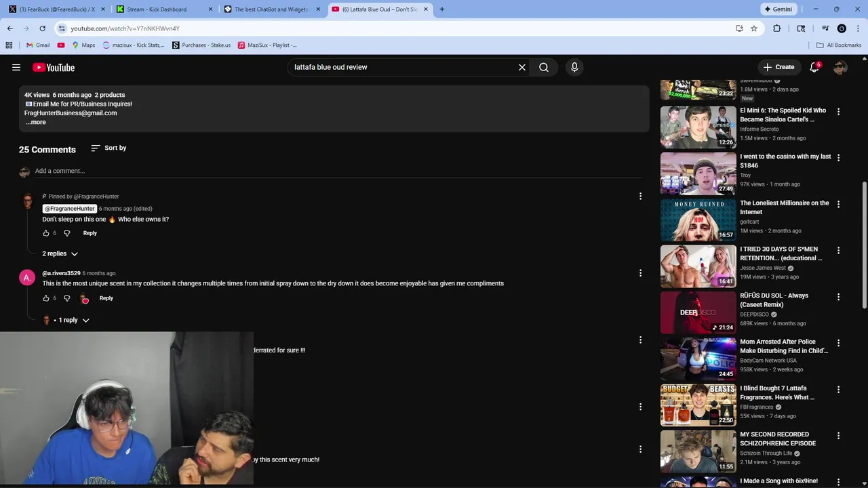868x488 pixels.
Task: Open Sort by comments dropdown
Action: click(x=108, y=148)
